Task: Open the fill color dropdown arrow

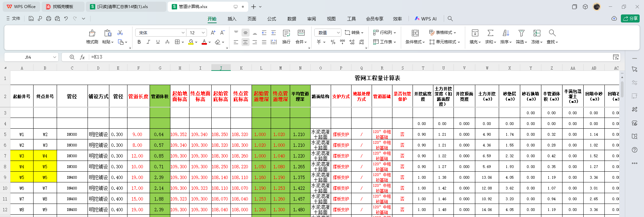Action: [196, 42]
